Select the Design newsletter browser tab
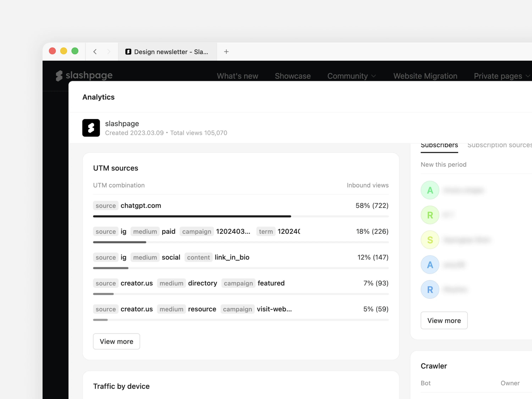532x399 pixels. (x=168, y=52)
